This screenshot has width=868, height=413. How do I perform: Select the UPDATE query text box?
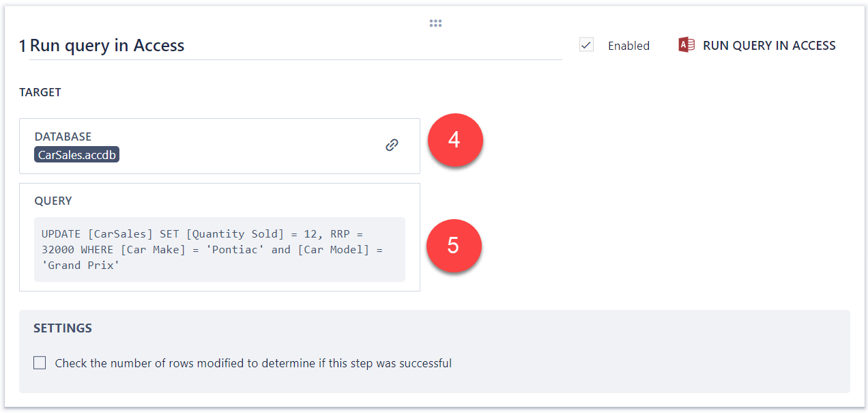point(220,249)
